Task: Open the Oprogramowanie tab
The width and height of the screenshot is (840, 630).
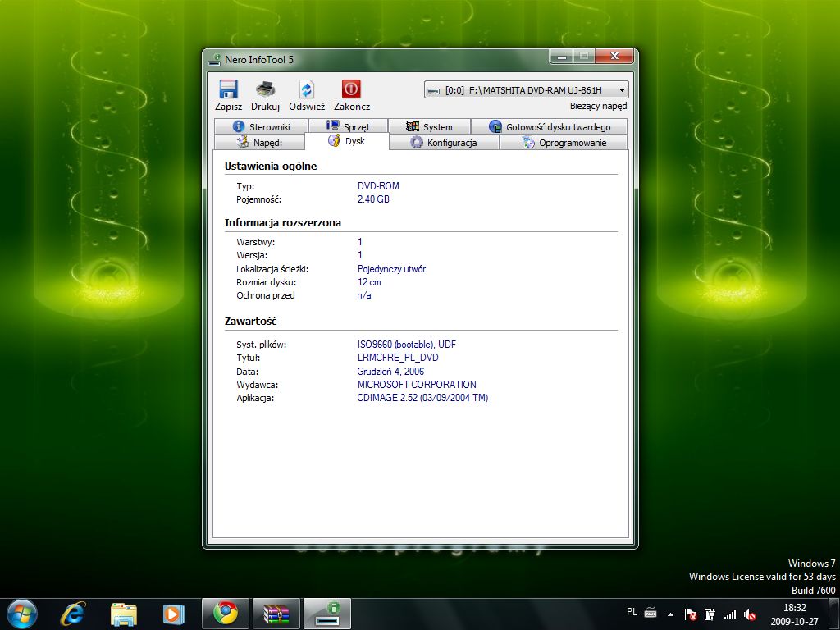Action: [564, 143]
